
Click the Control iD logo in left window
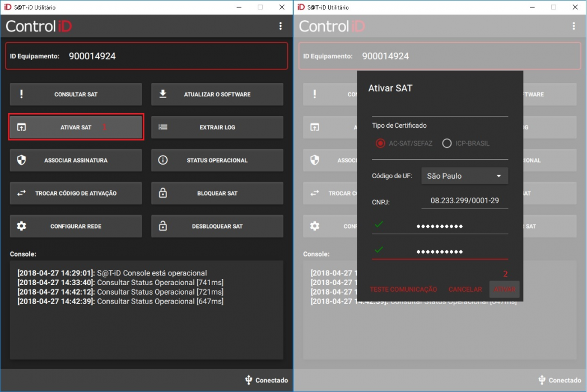(39, 26)
